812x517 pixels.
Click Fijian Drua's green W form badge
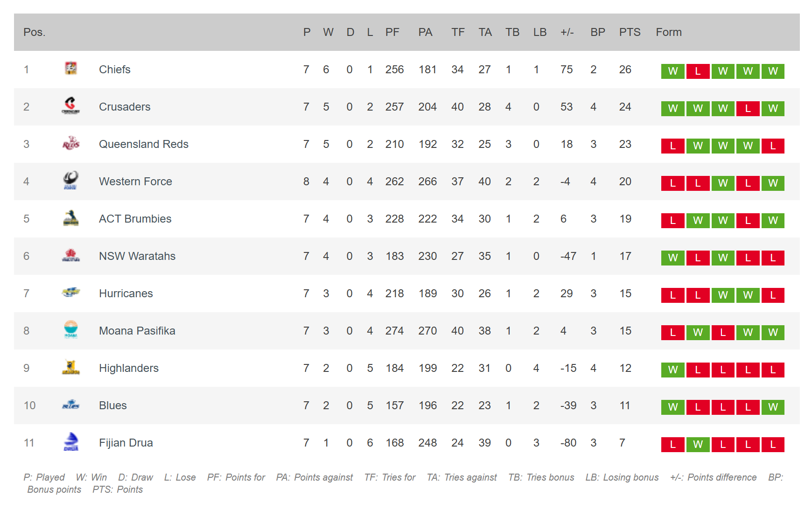coord(698,445)
